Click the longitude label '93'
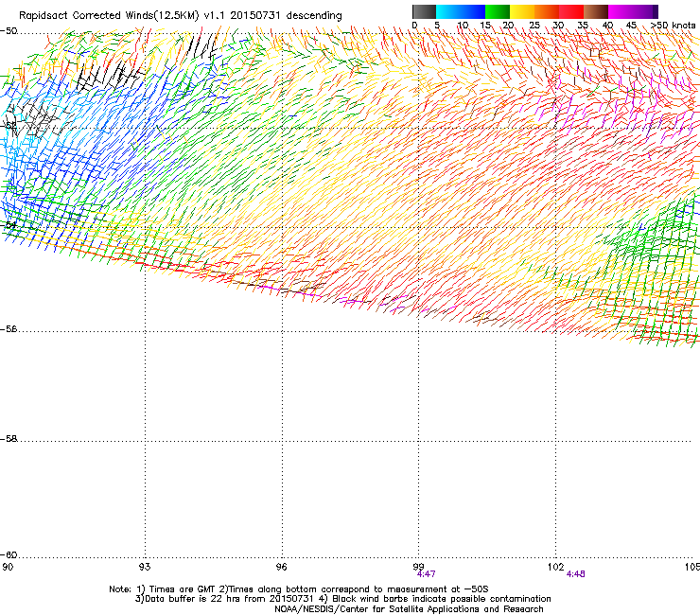Image resolution: width=700 pixels, height=615 pixels. click(x=145, y=567)
